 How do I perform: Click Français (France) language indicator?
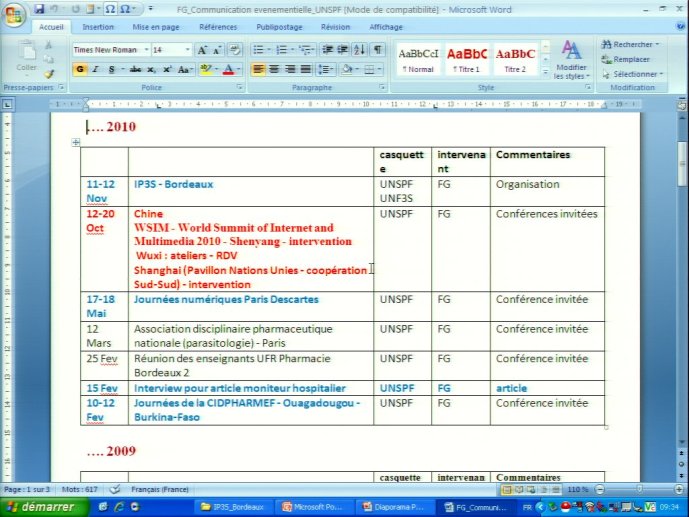pos(160,489)
